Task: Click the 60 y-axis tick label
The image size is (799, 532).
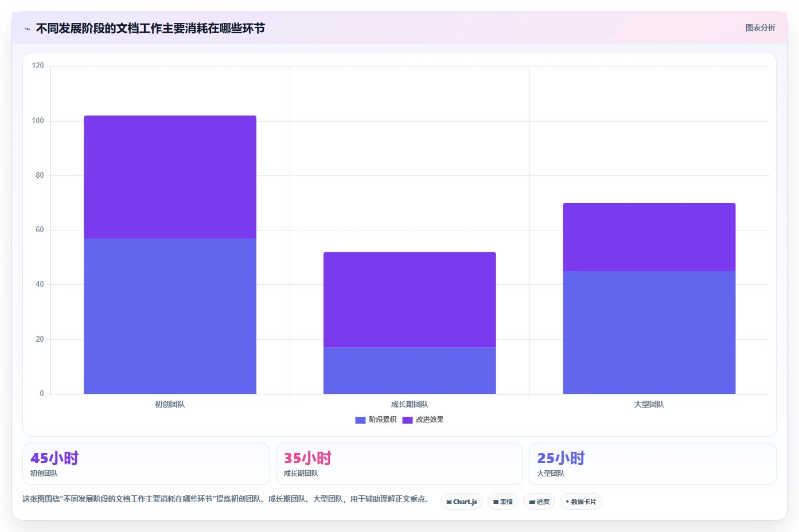Action: (40, 229)
